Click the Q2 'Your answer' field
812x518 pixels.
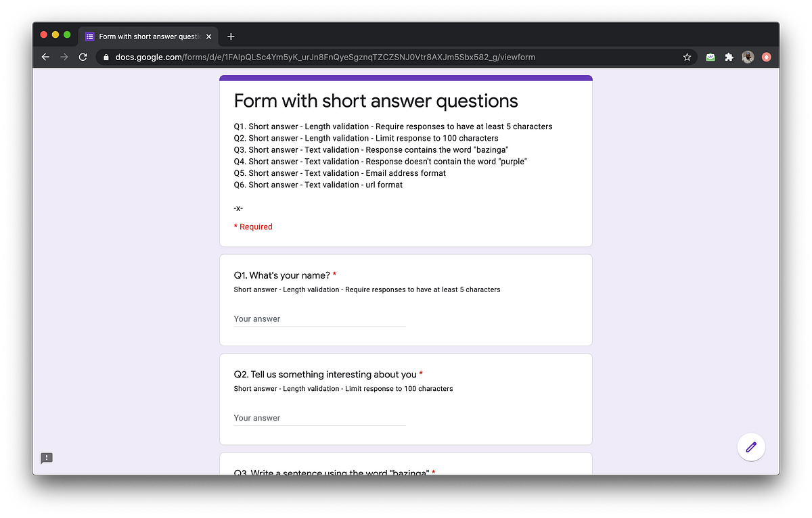[318, 418]
